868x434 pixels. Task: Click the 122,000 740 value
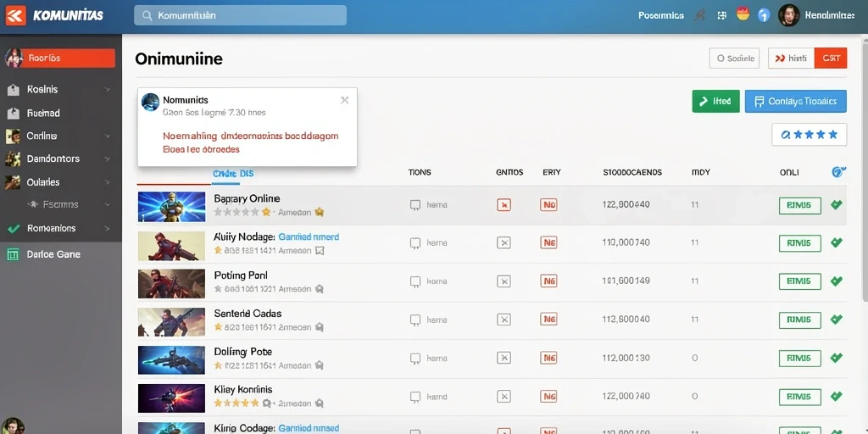[x=626, y=397]
